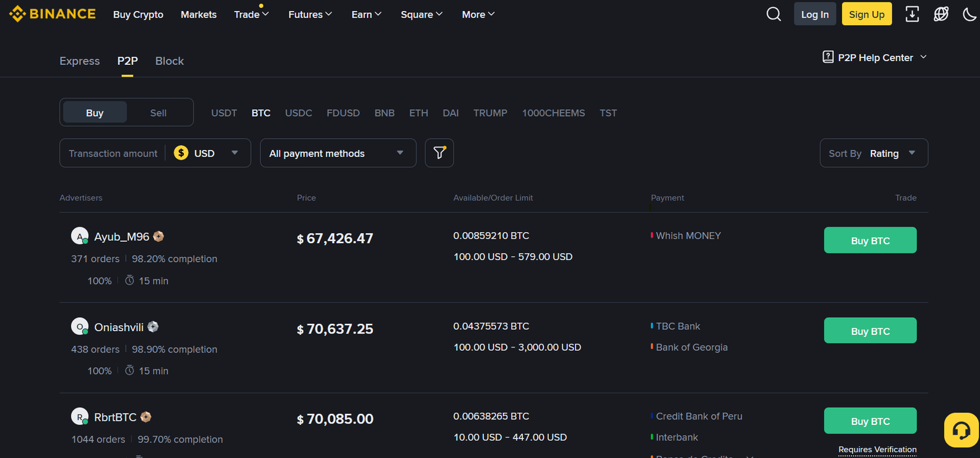
Task: Click Buy BTC for Ayub_M96
Action: coord(870,240)
